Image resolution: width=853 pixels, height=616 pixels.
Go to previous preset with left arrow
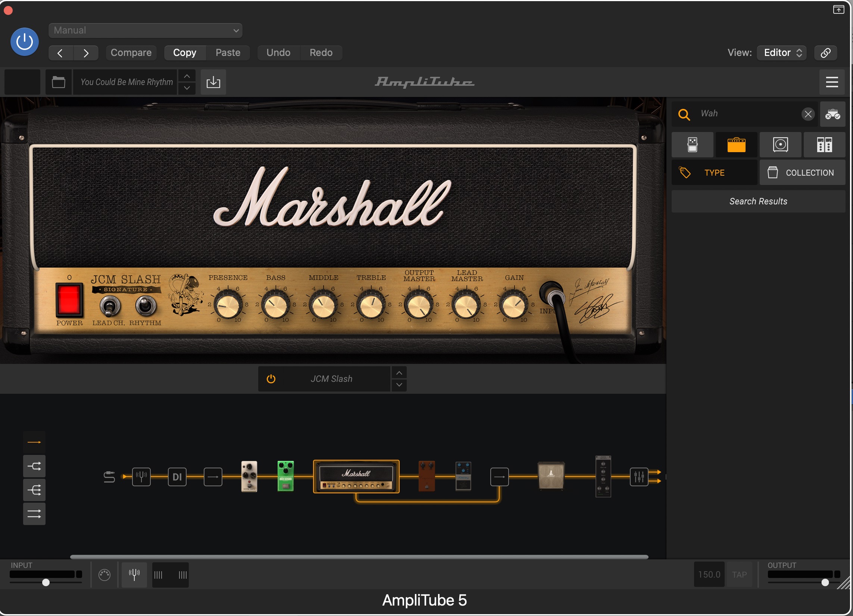point(60,53)
